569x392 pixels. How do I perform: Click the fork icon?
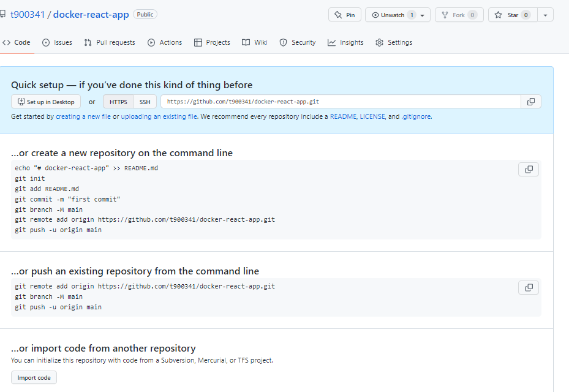(445, 15)
